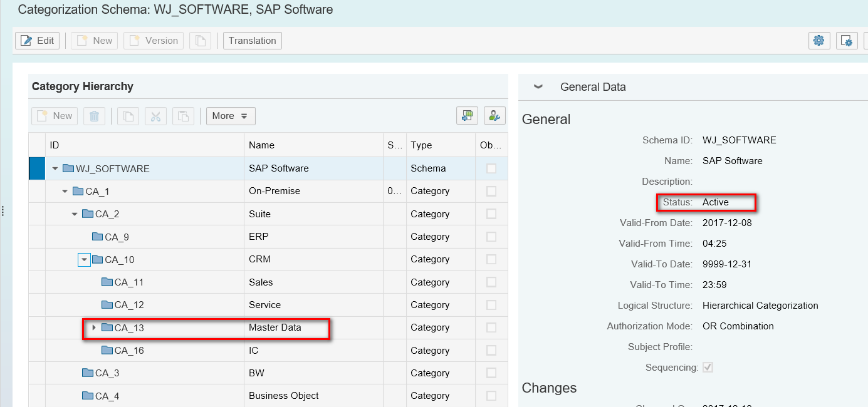Click the Version button
Viewport: 868px width, 407px height.
click(x=154, y=41)
